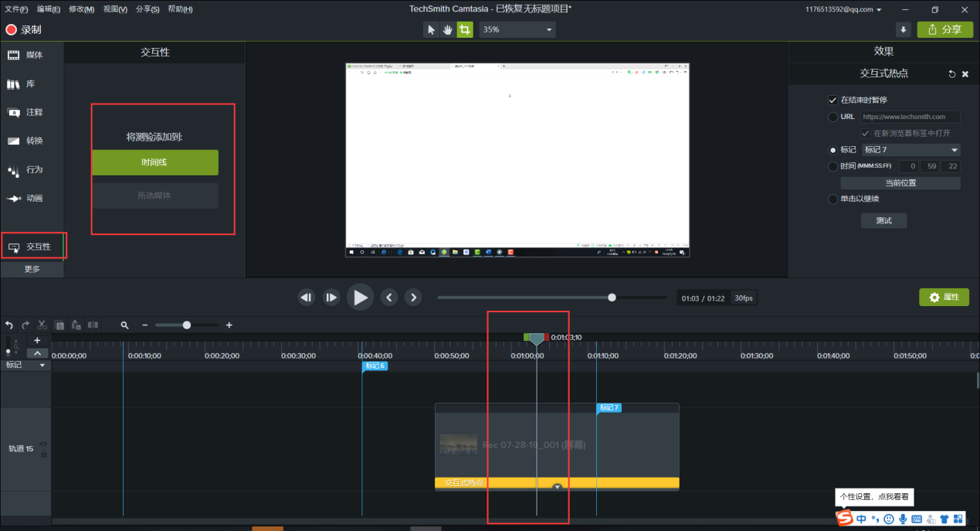The width and height of the screenshot is (980, 531).
Task: Toggle 在结束时暂停 checkbox
Action: click(832, 100)
